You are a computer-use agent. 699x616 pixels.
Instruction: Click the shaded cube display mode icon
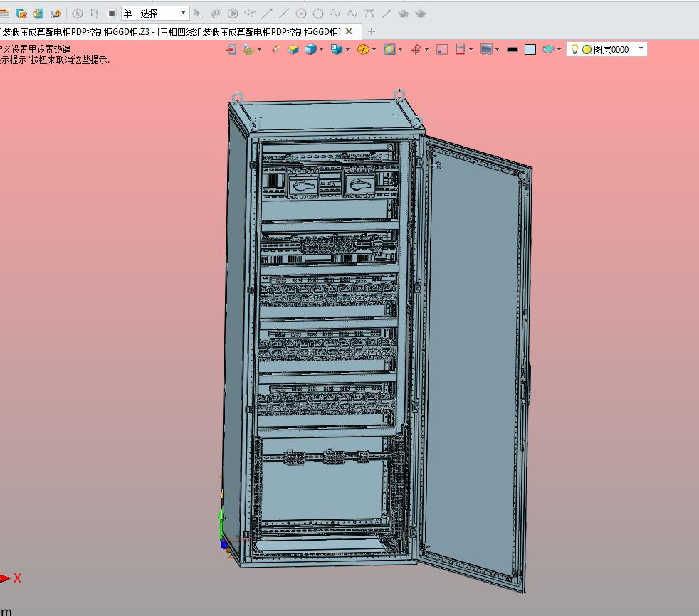(310, 49)
